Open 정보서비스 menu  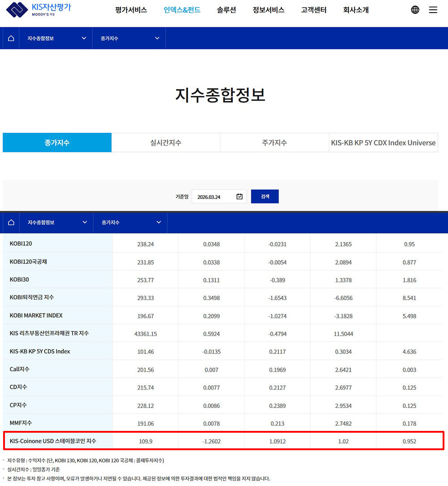point(268,10)
